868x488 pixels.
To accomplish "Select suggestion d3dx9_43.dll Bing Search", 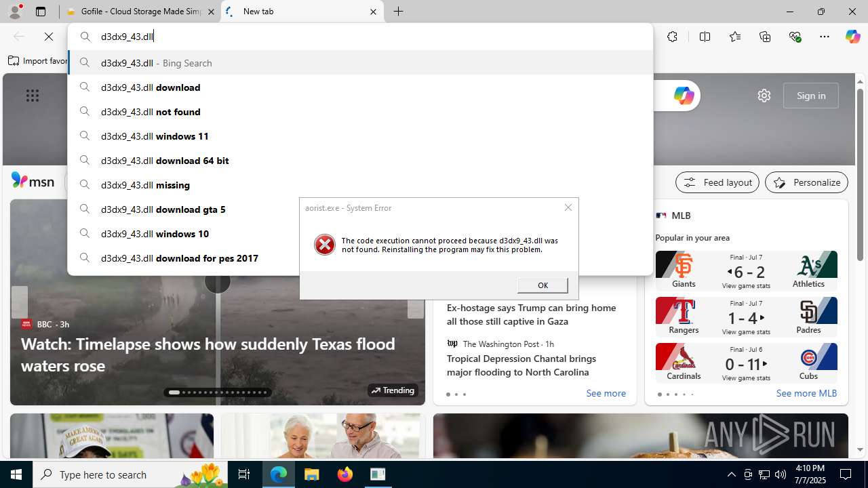I will (360, 63).
